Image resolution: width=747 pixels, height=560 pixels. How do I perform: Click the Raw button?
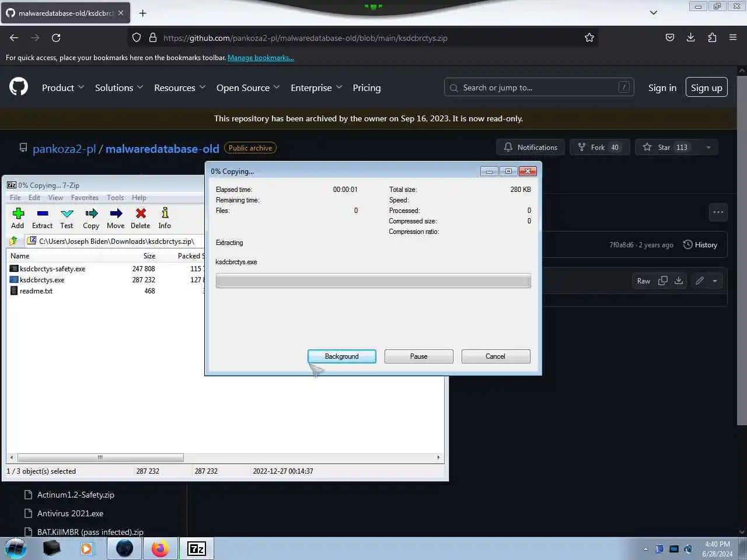[643, 281]
